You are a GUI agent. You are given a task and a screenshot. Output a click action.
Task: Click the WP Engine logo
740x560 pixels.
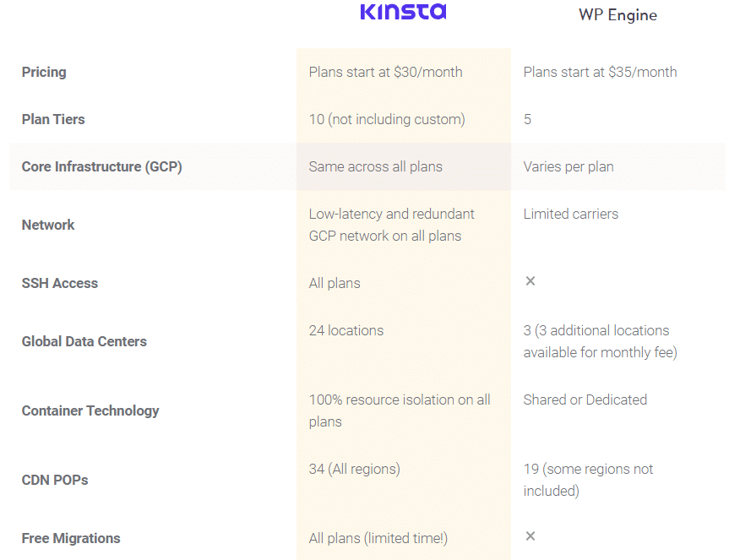pos(618,15)
